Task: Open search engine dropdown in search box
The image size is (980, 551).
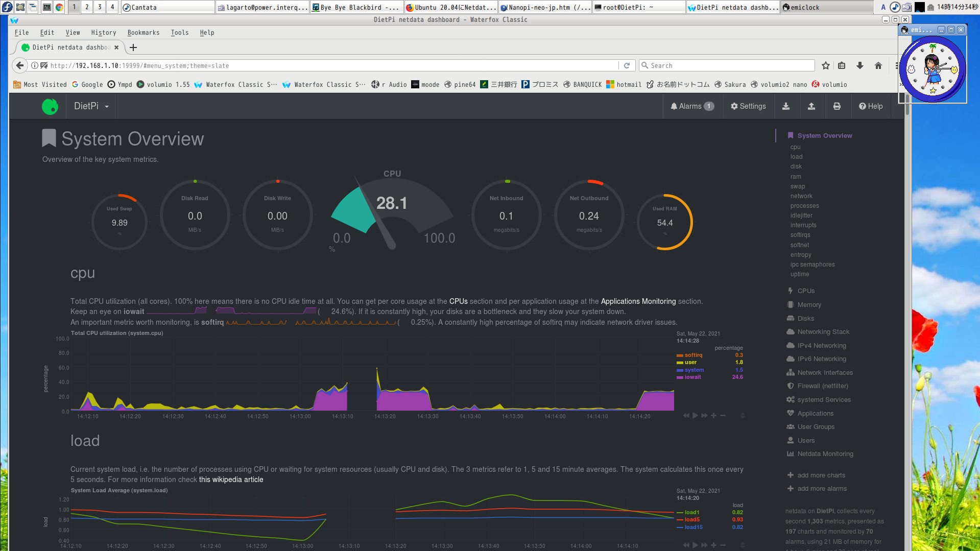Action: (646, 65)
